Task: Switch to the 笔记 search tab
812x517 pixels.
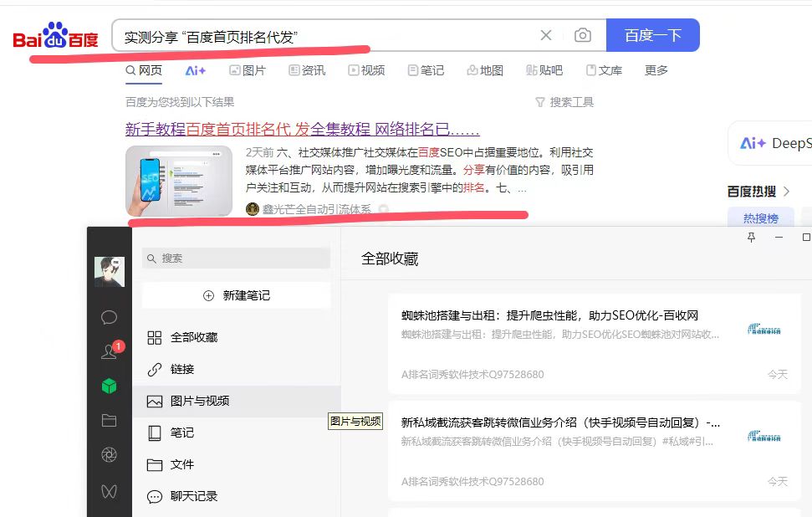Action: [x=426, y=70]
